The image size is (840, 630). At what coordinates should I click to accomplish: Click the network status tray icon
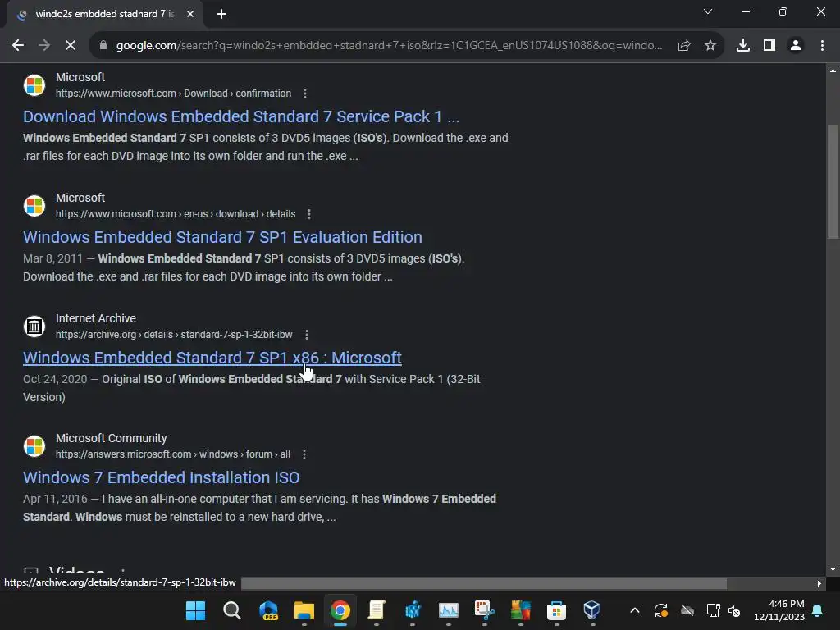(713, 610)
